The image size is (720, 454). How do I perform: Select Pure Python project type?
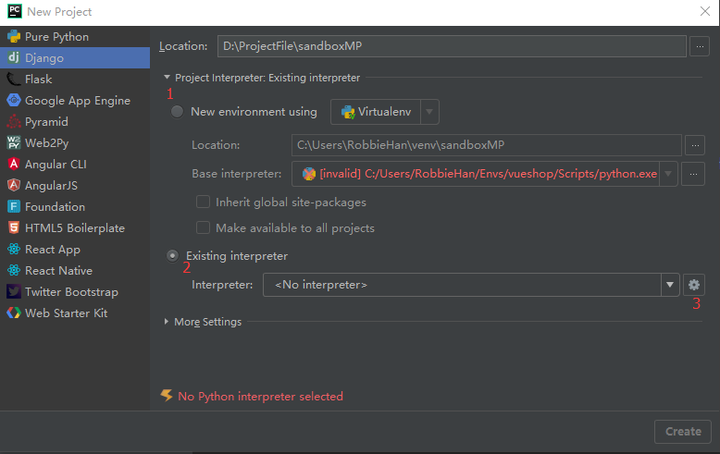click(56, 37)
